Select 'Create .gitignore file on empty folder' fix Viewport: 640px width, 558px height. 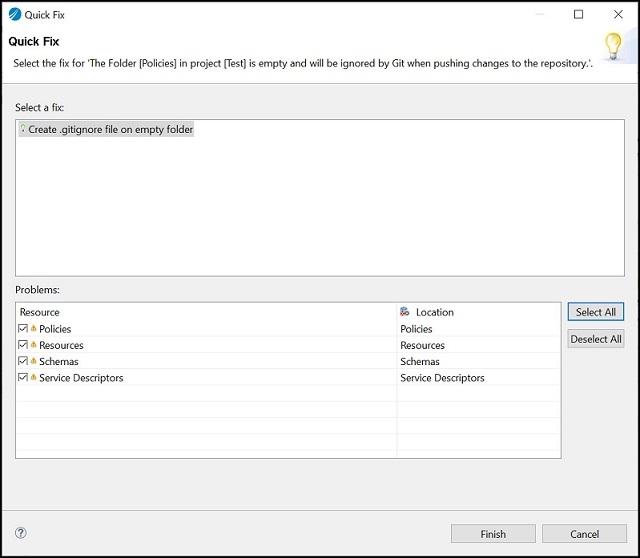110,130
